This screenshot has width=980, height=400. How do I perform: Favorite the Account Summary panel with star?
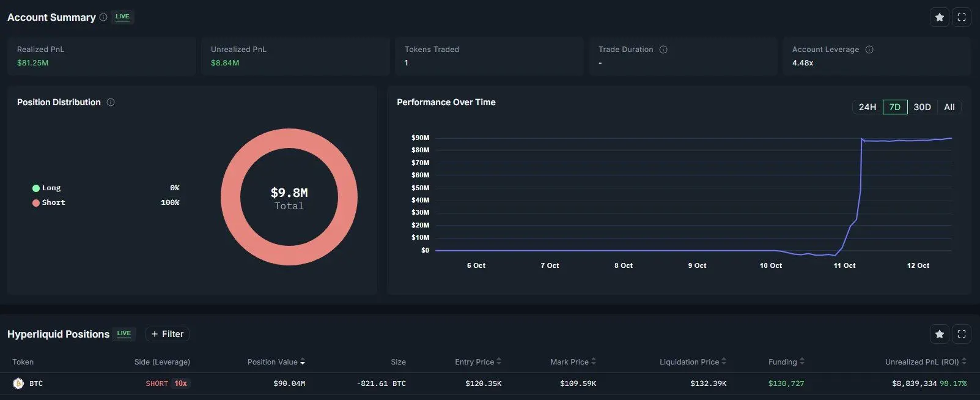(940, 17)
